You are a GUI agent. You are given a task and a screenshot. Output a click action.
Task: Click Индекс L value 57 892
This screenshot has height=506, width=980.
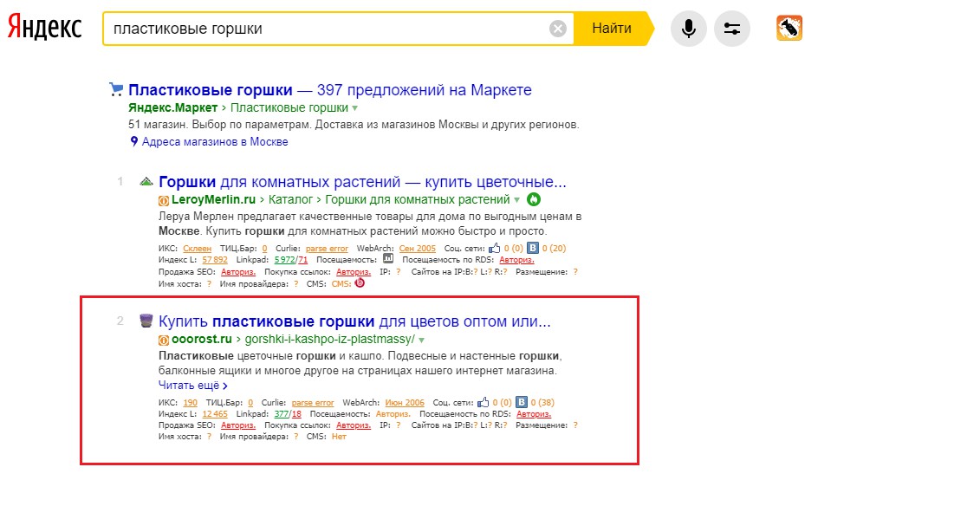215,260
